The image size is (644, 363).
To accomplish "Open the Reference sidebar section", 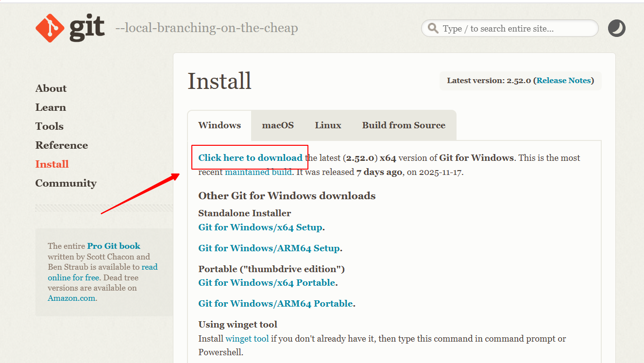I will pyautogui.click(x=62, y=145).
